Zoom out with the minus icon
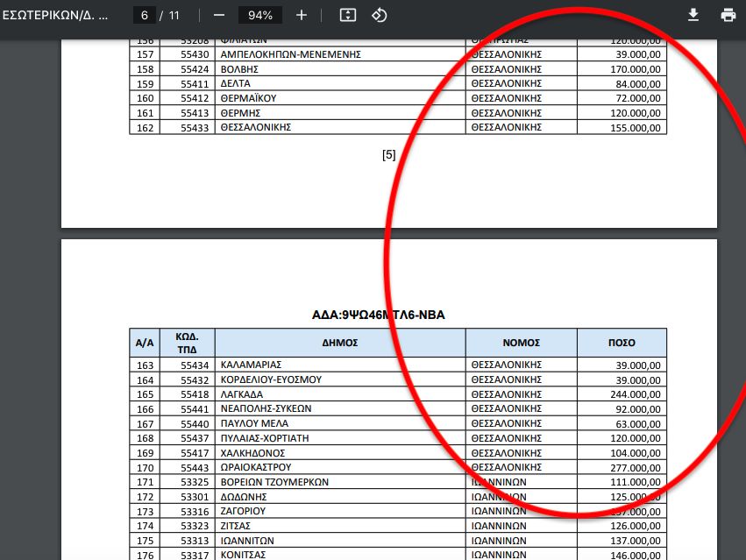Screen dimensions: 746x560 [x=219, y=15]
